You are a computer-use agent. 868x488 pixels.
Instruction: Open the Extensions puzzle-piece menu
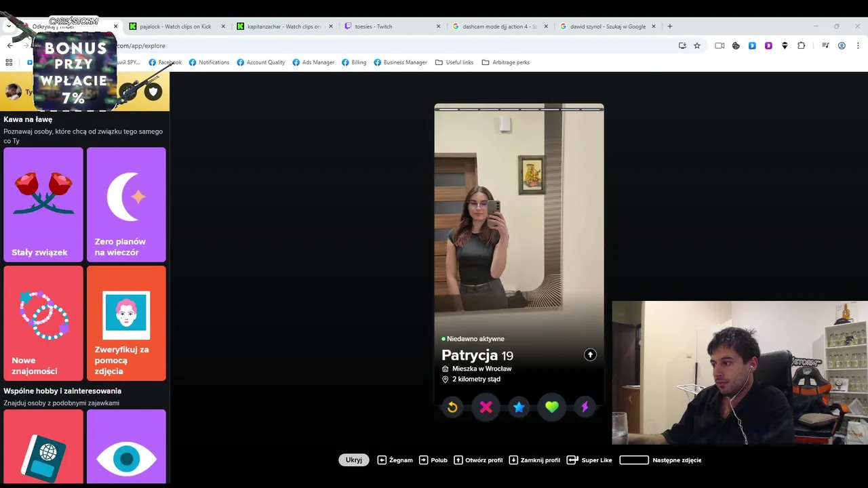click(801, 45)
